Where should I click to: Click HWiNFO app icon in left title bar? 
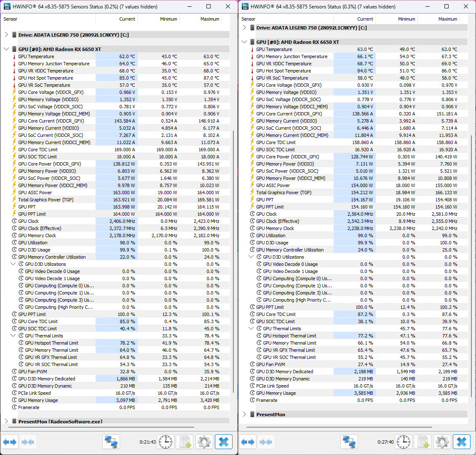[x=7, y=6]
